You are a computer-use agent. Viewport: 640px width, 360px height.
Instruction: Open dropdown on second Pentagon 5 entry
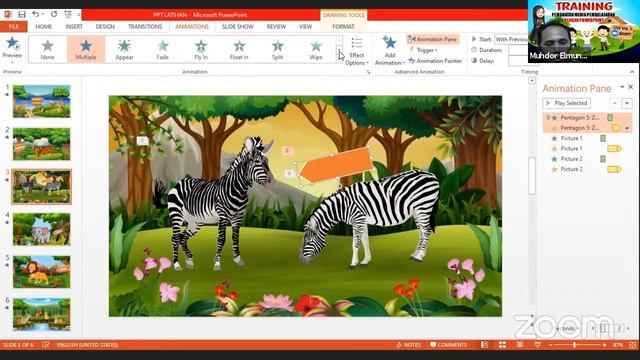pyautogui.click(x=627, y=128)
